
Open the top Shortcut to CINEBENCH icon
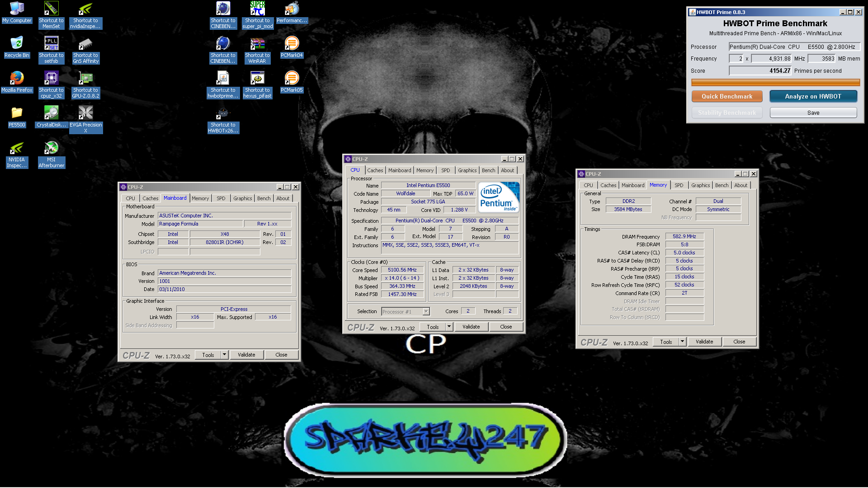coord(223,15)
